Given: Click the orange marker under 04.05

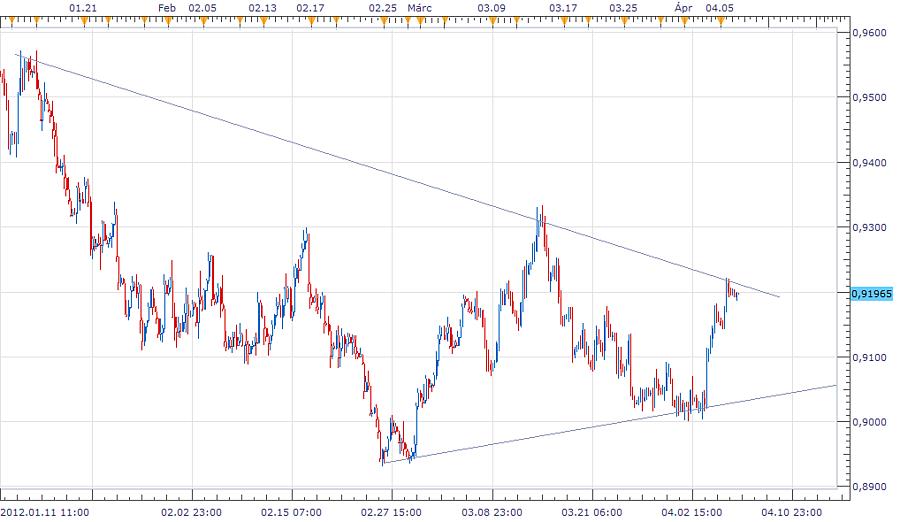Looking at the screenshot, I should (x=720, y=21).
